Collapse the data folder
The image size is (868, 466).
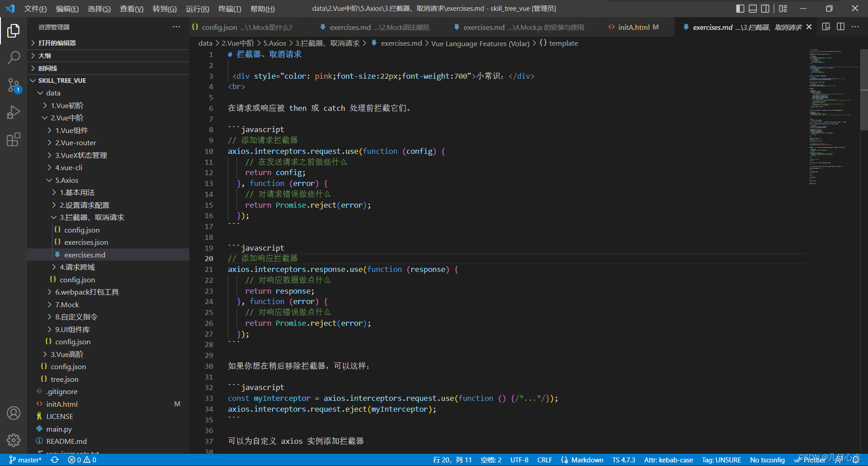point(108,93)
